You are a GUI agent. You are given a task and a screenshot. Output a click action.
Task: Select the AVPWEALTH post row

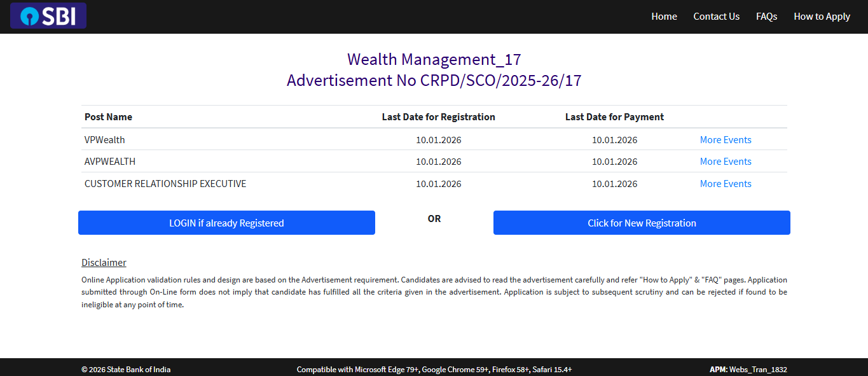point(111,161)
